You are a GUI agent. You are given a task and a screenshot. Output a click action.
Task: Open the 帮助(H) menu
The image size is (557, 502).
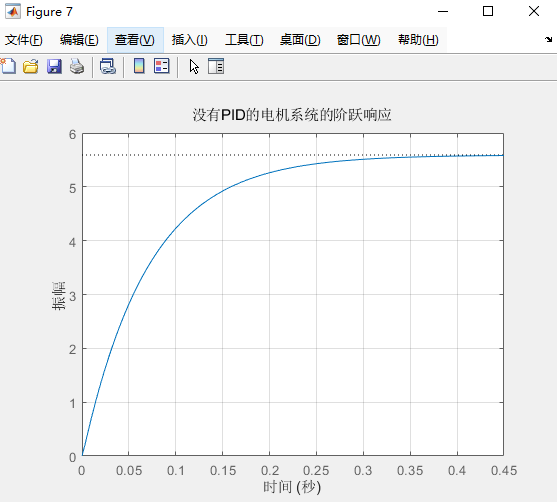[418, 40]
